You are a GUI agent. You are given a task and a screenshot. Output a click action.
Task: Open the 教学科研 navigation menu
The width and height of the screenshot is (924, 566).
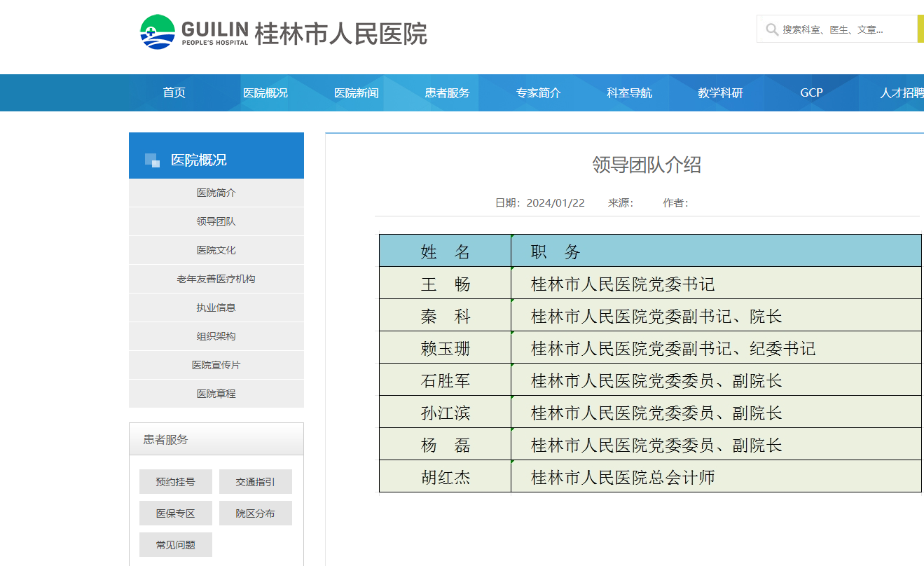click(x=721, y=92)
